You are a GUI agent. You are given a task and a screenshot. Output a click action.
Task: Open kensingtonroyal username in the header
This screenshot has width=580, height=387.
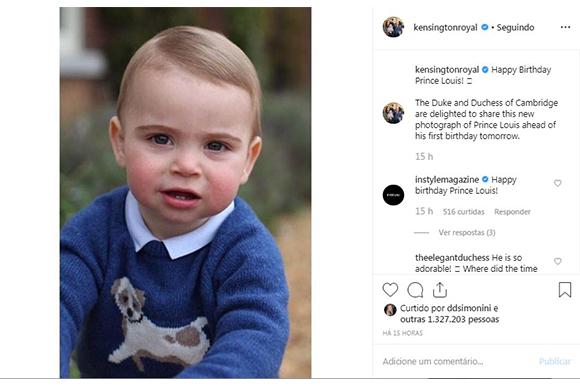[x=445, y=27]
